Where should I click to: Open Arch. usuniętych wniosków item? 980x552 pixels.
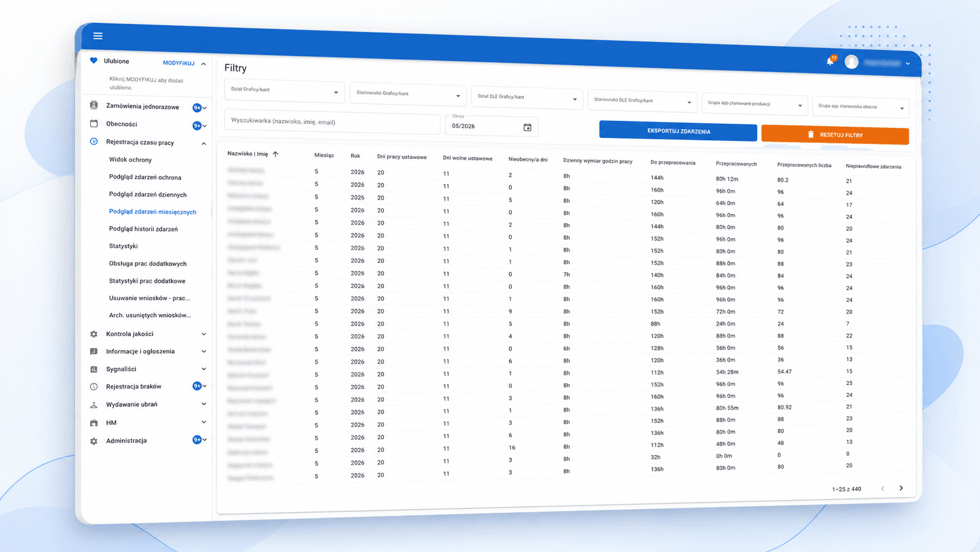point(150,315)
